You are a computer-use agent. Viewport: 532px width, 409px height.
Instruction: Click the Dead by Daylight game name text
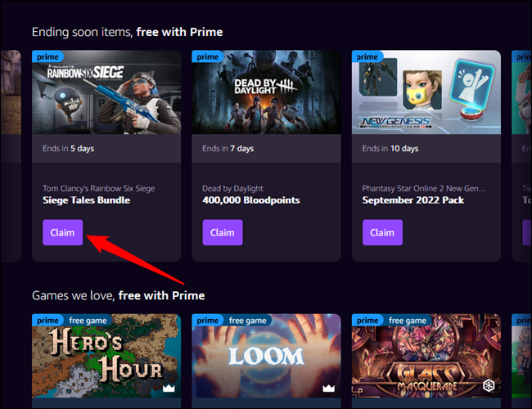232,189
